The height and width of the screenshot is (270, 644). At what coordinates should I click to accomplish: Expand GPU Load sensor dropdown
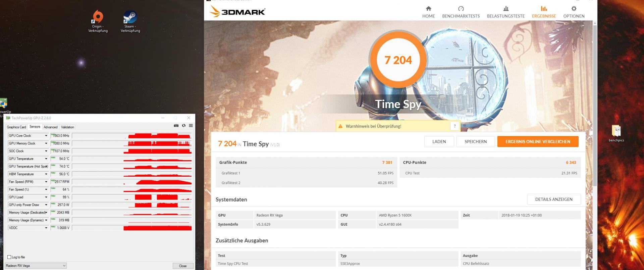click(46, 197)
